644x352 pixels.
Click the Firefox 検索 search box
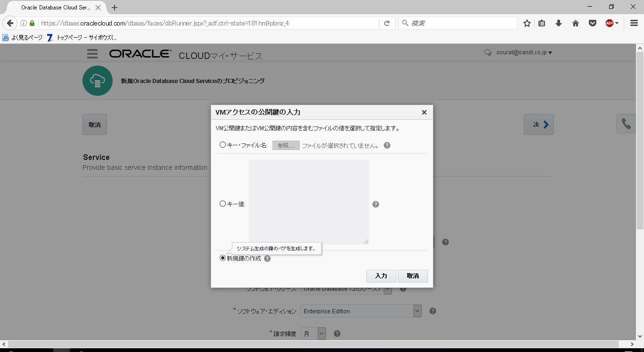tap(458, 23)
